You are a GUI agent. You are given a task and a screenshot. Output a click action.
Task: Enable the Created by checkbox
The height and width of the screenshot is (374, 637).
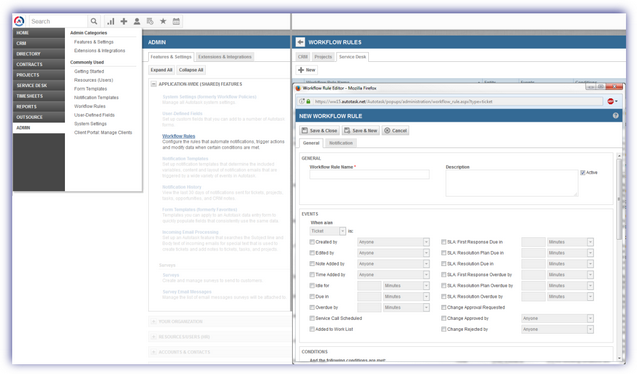(312, 242)
